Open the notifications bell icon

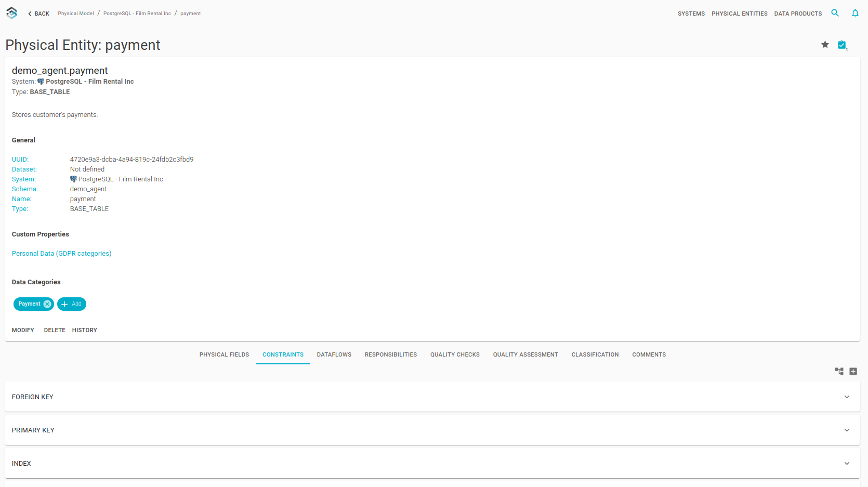coord(855,13)
